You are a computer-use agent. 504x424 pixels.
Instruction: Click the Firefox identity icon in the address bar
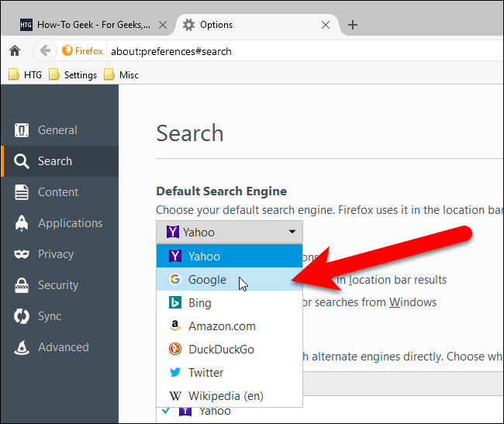click(68, 51)
